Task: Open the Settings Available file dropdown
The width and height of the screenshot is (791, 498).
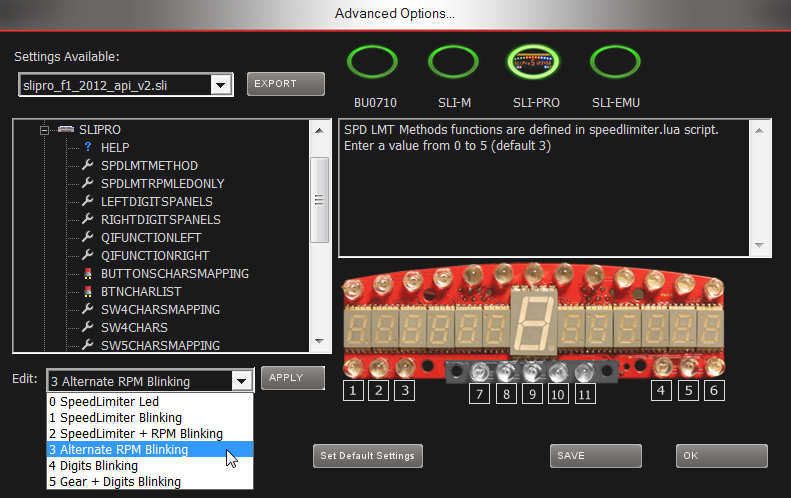Action: (x=220, y=85)
